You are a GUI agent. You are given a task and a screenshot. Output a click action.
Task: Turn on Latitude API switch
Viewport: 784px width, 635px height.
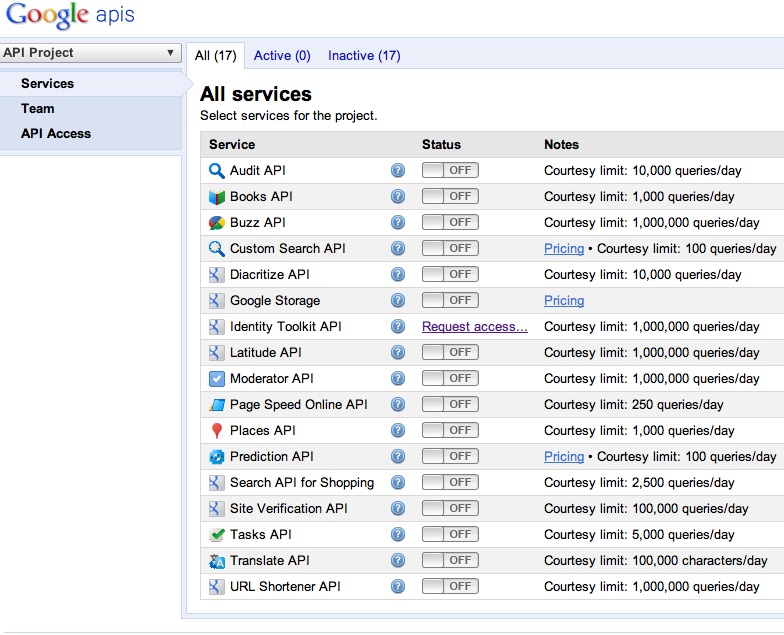[450, 352]
